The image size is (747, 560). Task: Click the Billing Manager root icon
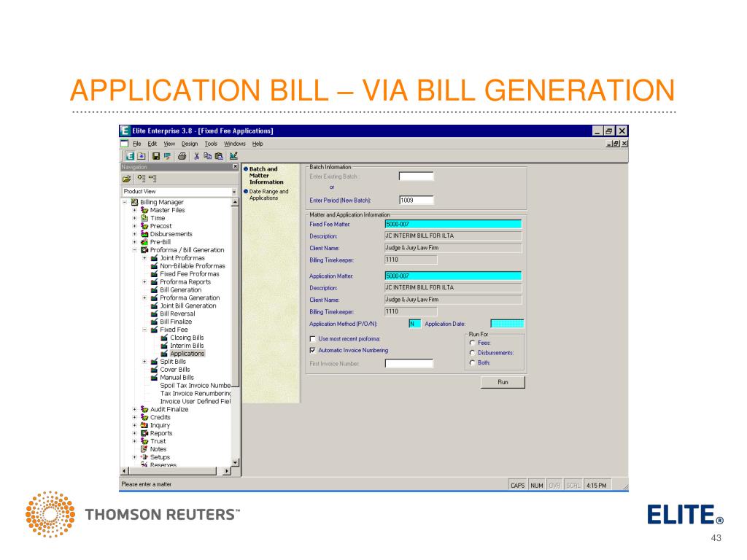134,202
